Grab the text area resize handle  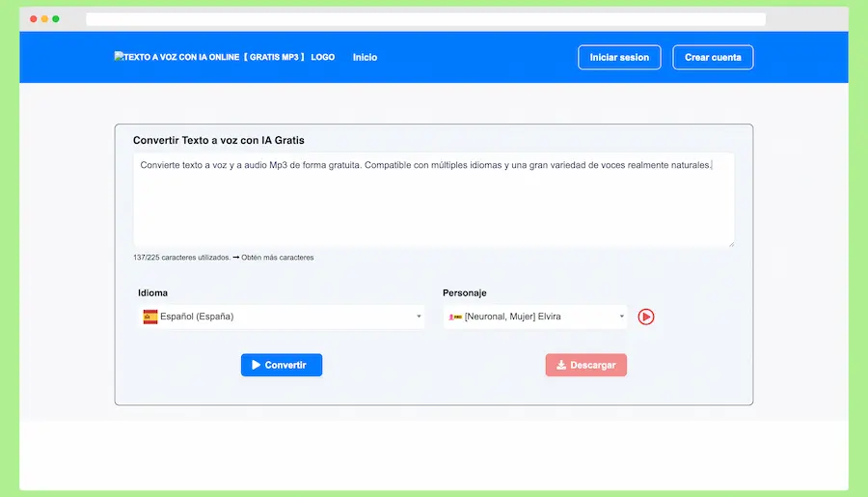[730, 243]
